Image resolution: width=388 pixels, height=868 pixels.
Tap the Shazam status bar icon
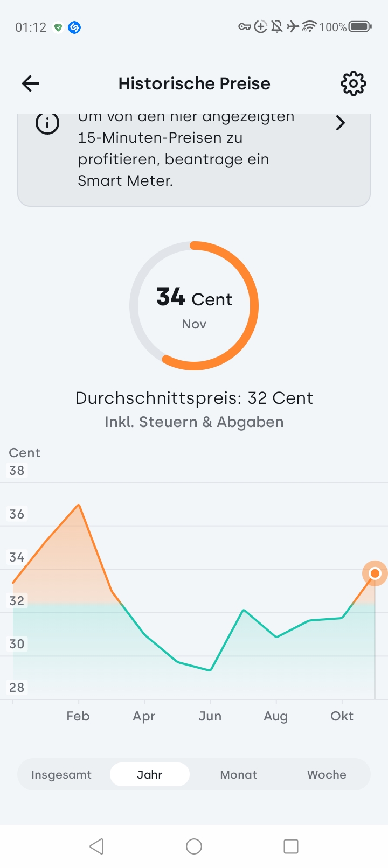tap(75, 27)
